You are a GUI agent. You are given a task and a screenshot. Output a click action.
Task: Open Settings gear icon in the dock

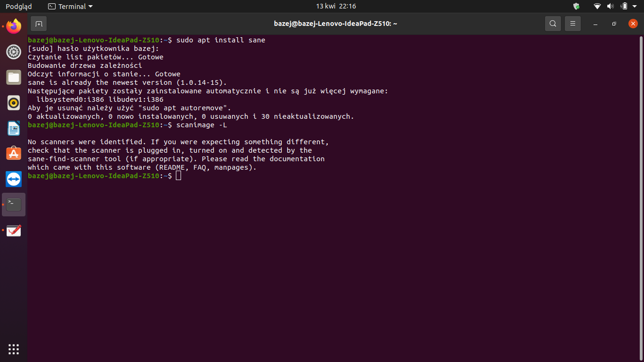(x=14, y=52)
